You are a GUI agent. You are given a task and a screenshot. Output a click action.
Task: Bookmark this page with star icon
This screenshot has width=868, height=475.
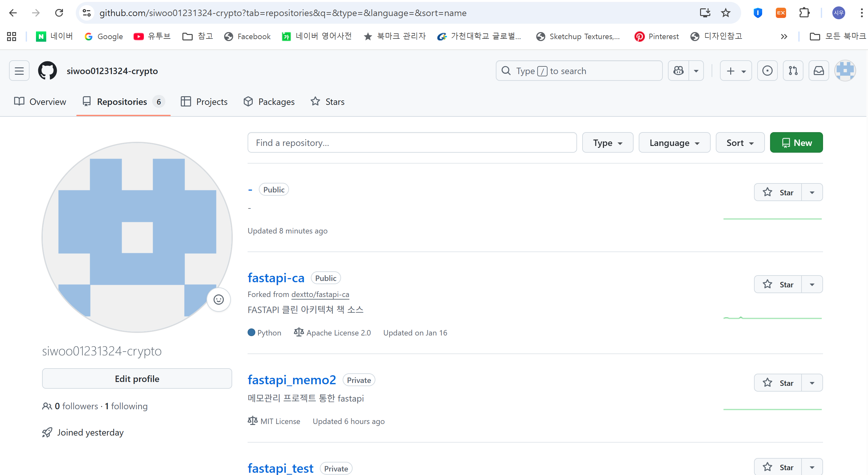point(725,13)
